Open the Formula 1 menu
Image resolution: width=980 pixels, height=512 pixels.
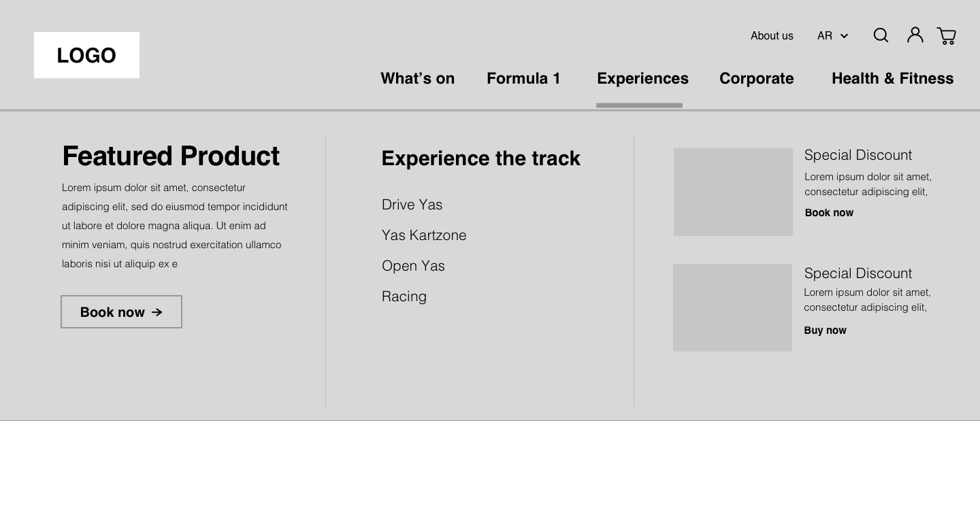pos(523,79)
